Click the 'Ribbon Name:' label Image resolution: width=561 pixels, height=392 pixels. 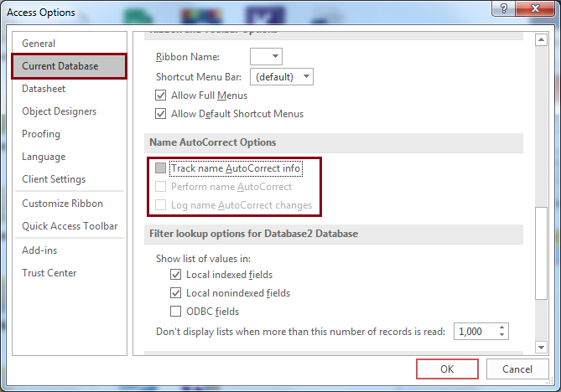tap(188, 57)
